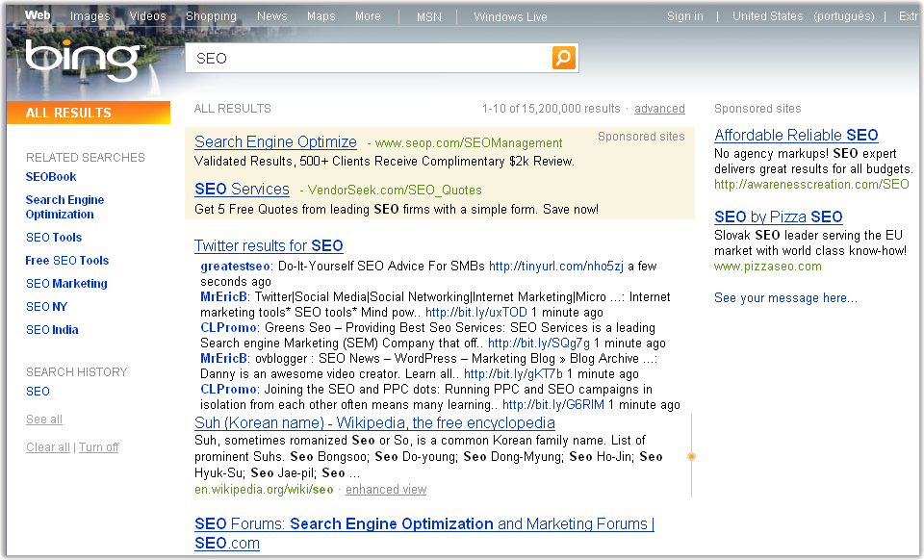
Task: Open the Images tab
Action: pyautogui.click(x=90, y=16)
